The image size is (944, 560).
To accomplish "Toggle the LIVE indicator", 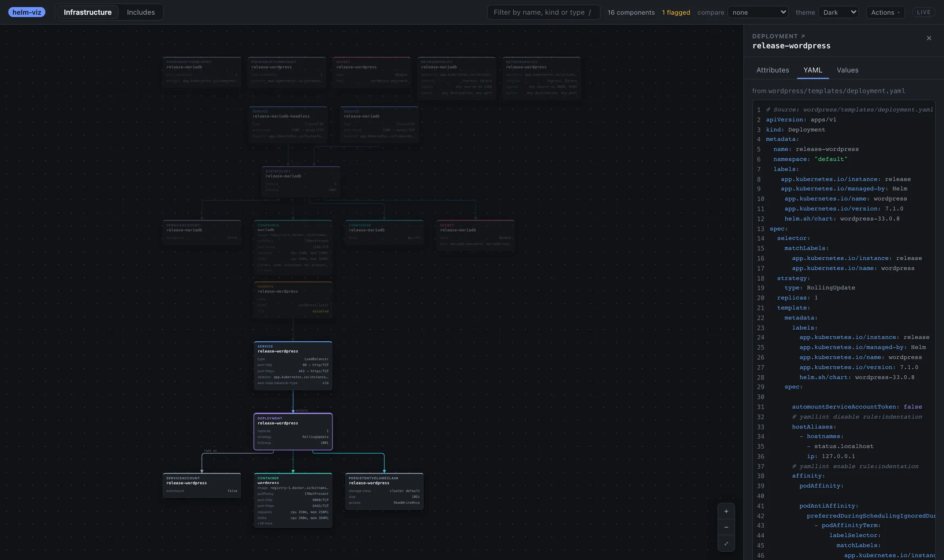I will 923,12.
